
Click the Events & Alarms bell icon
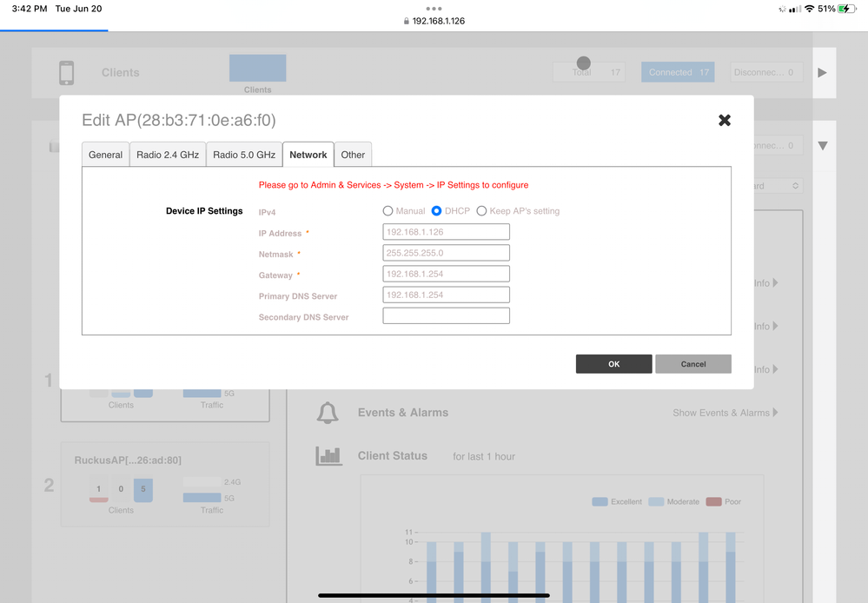coord(328,414)
